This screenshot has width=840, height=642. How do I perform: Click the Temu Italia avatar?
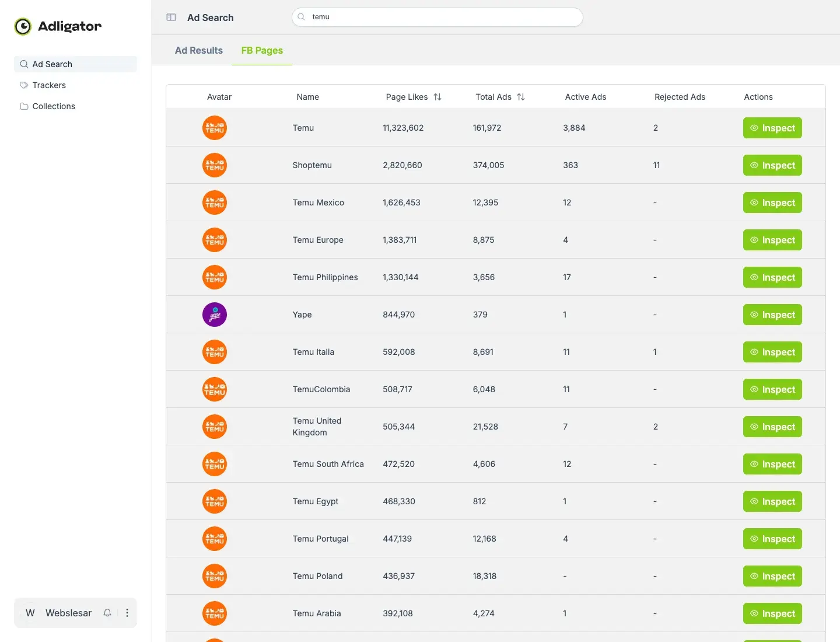coord(215,352)
